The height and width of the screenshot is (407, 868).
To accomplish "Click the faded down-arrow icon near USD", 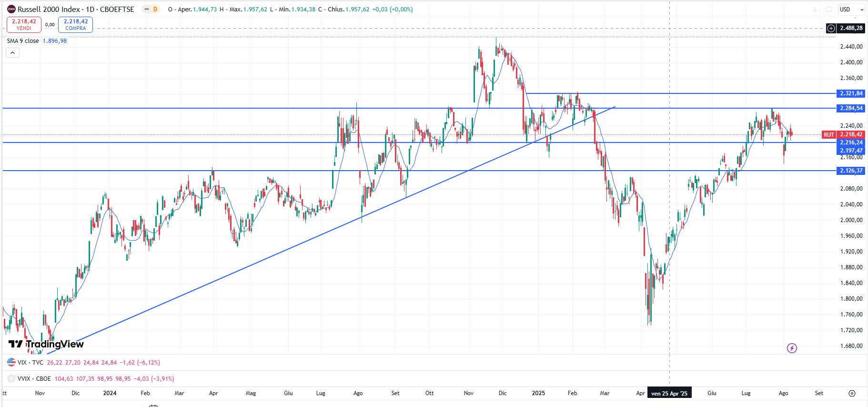I will (x=816, y=9).
